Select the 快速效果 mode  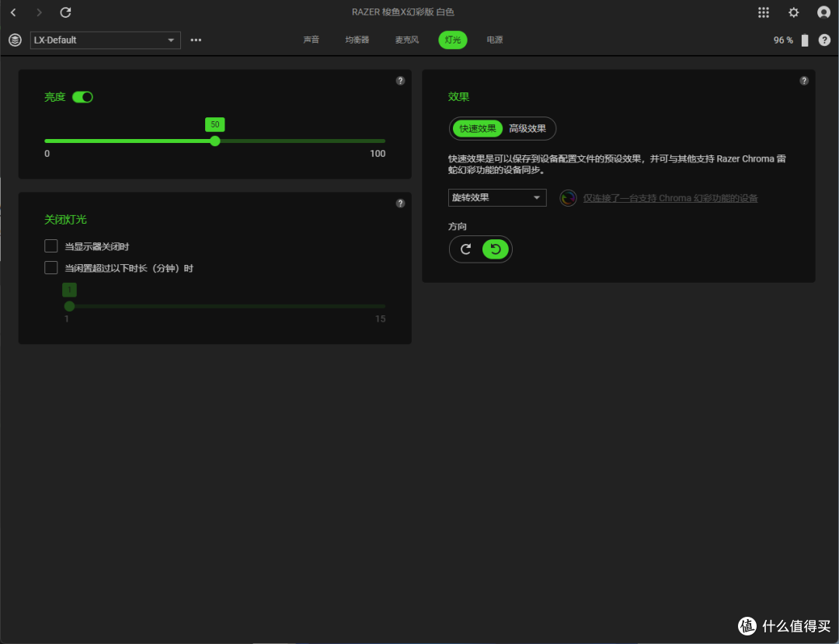pos(478,128)
